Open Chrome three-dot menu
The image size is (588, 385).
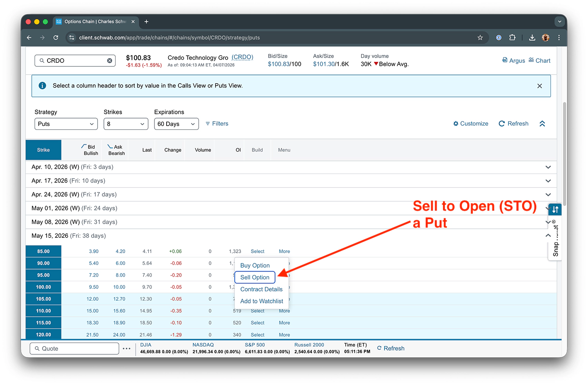click(x=559, y=38)
